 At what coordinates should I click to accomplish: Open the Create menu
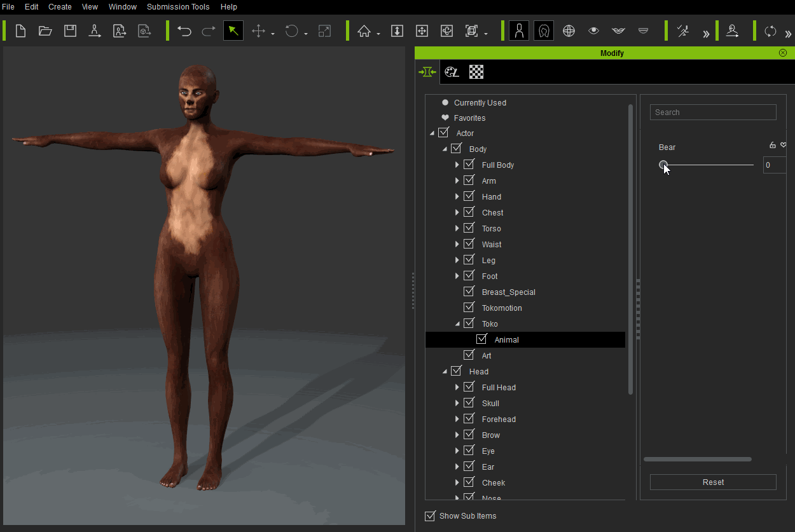pos(60,7)
